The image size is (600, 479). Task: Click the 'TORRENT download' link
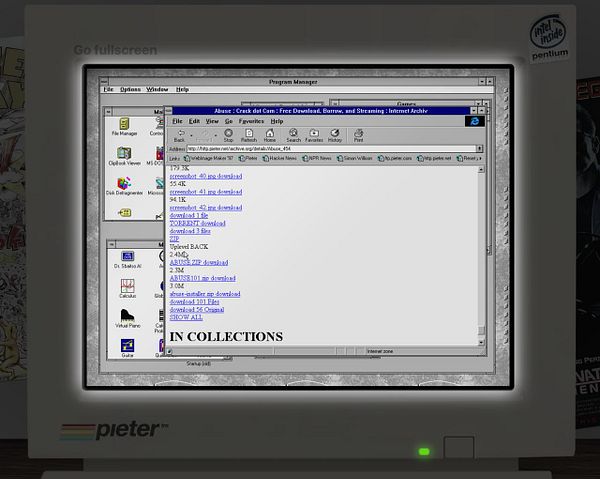(x=197, y=223)
